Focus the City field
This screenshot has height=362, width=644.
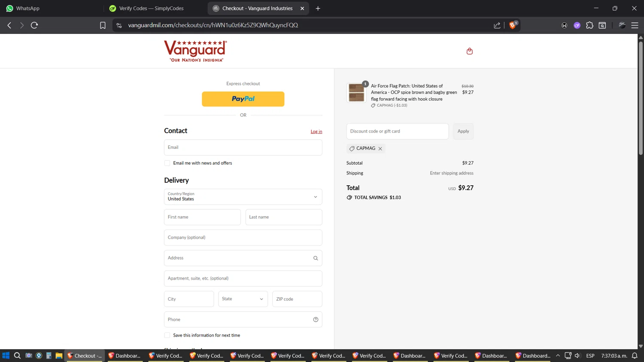coord(189,299)
